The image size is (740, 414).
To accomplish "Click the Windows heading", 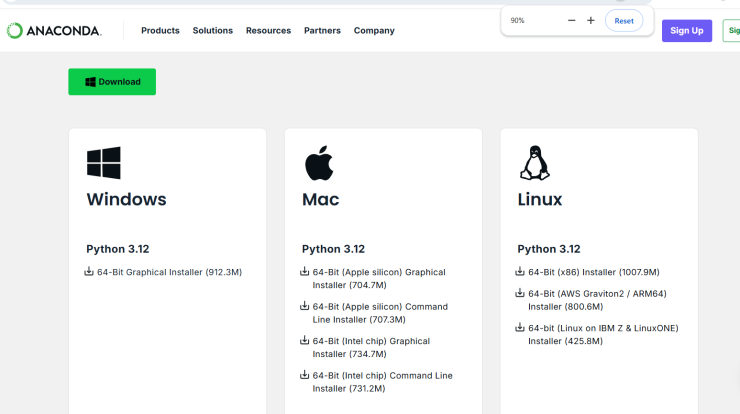I will [126, 199].
